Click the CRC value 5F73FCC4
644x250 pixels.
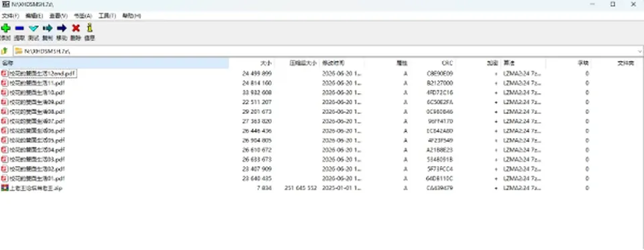tap(440, 169)
